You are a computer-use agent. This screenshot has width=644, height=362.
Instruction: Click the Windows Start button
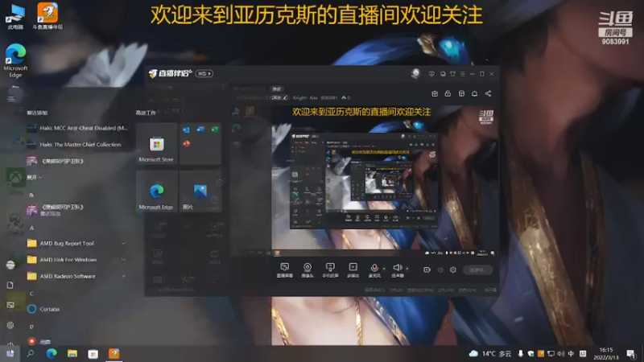[x=10, y=353]
